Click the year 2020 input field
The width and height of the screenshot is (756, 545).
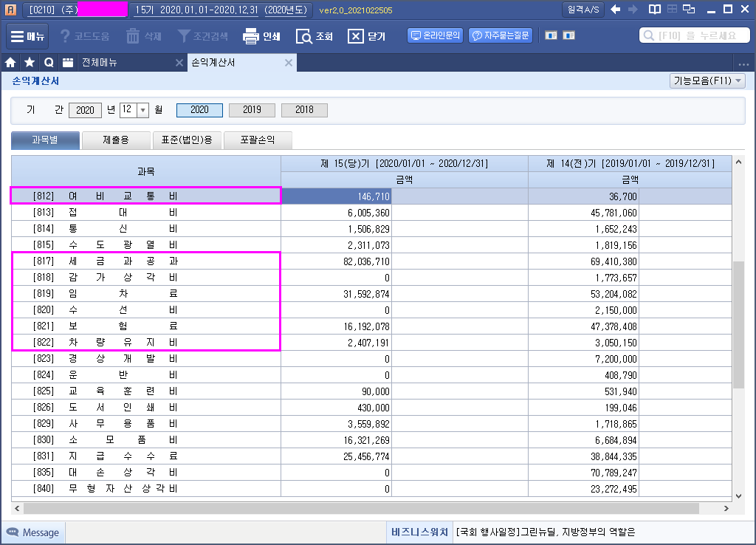click(x=86, y=110)
